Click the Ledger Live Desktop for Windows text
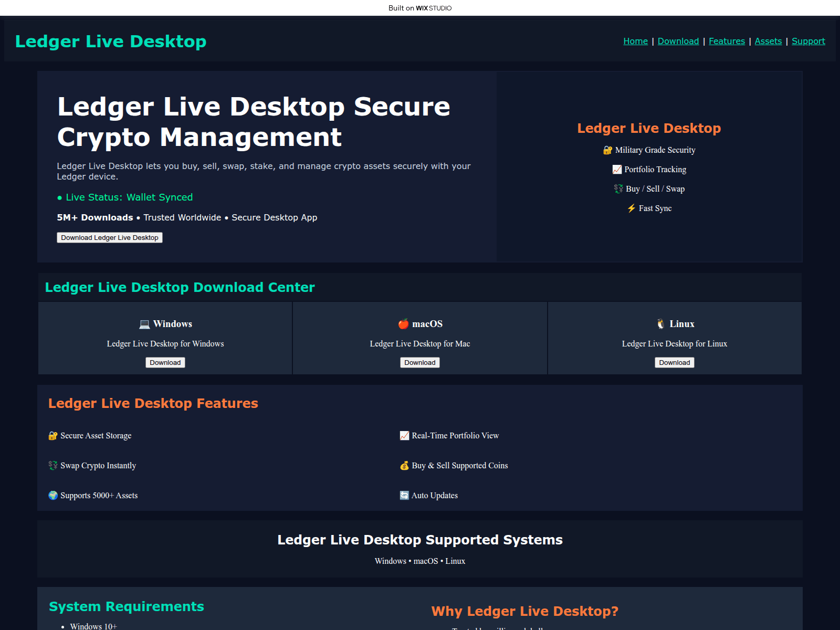 165,344
